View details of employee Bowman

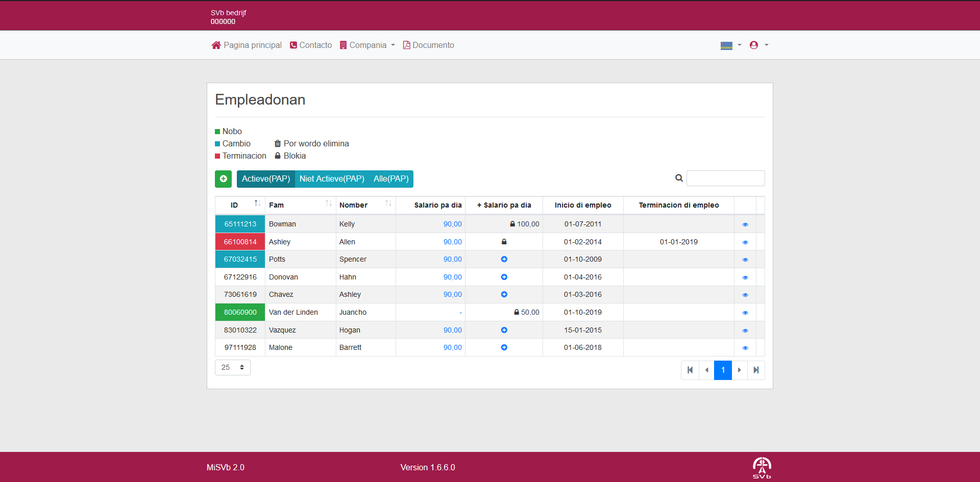click(x=745, y=224)
